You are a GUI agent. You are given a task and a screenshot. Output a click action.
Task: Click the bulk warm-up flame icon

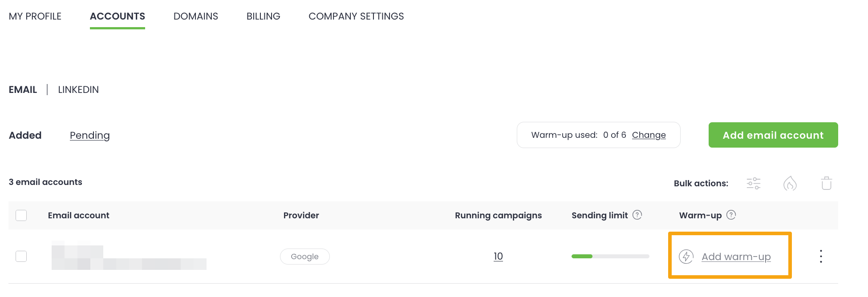click(790, 183)
